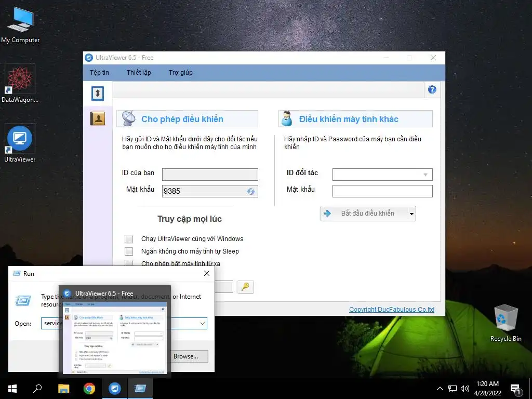Screen dimensions: 532x399
Task: Expand the ID đối tác dropdown
Action: point(425,175)
